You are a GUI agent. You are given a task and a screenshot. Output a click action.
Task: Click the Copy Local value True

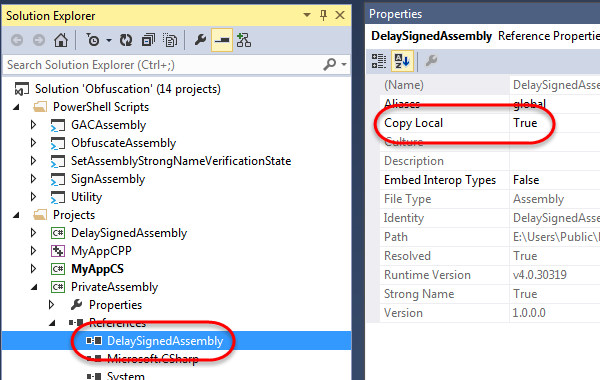coord(525,123)
